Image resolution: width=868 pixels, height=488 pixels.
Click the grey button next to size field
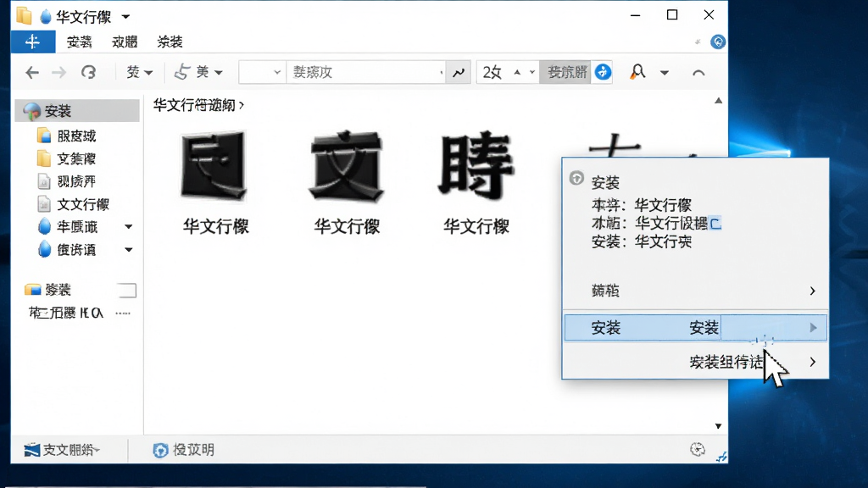pyautogui.click(x=565, y=72)
